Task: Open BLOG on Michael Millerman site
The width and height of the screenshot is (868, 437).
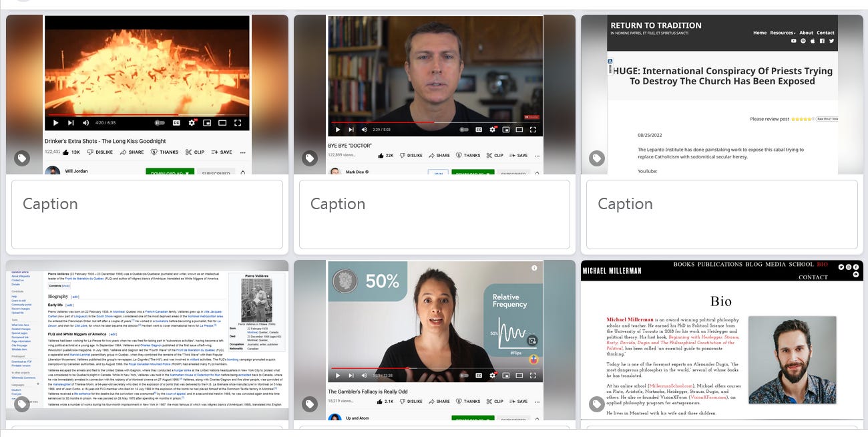Action: tap(754, 265)
